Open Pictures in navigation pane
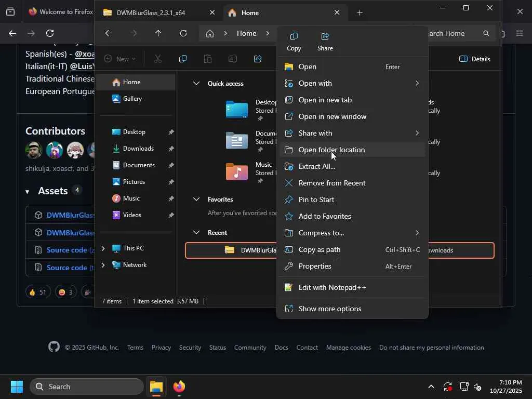The width and height of the screenshot is (532, 399). click(136, 182)
